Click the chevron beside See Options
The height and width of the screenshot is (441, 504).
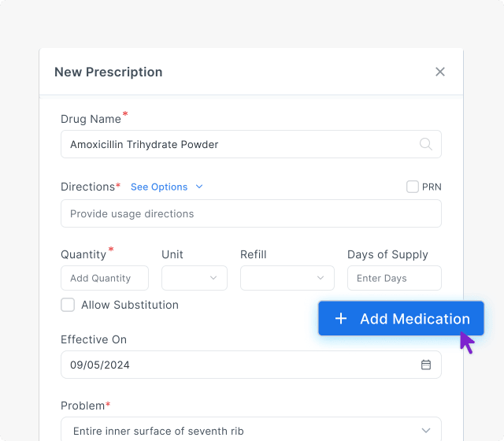[x=199, y=187]
